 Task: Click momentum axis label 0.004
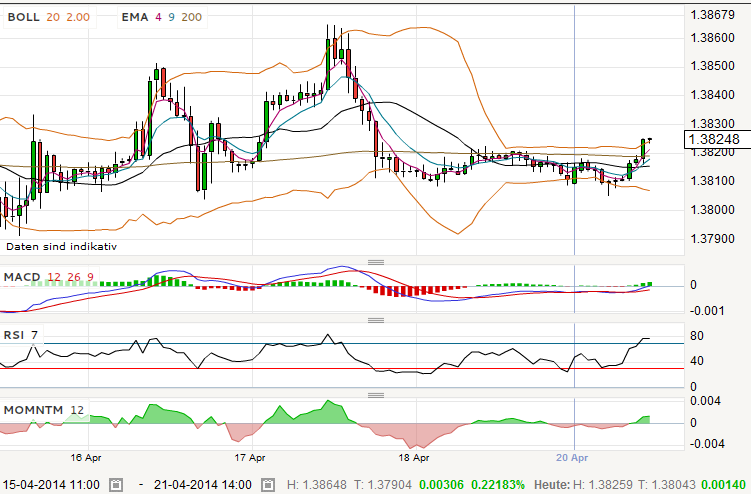pos(705,401)
